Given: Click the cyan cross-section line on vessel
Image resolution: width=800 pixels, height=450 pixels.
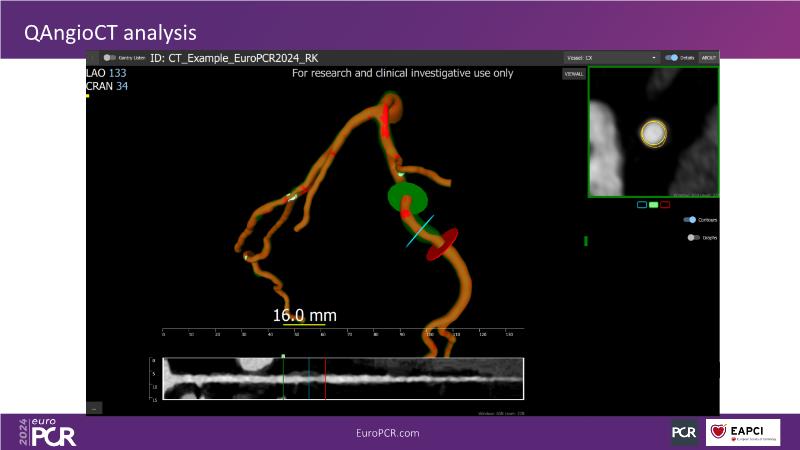Looking at the screenshot, I should pyautogui.click(x=420, y=230).
